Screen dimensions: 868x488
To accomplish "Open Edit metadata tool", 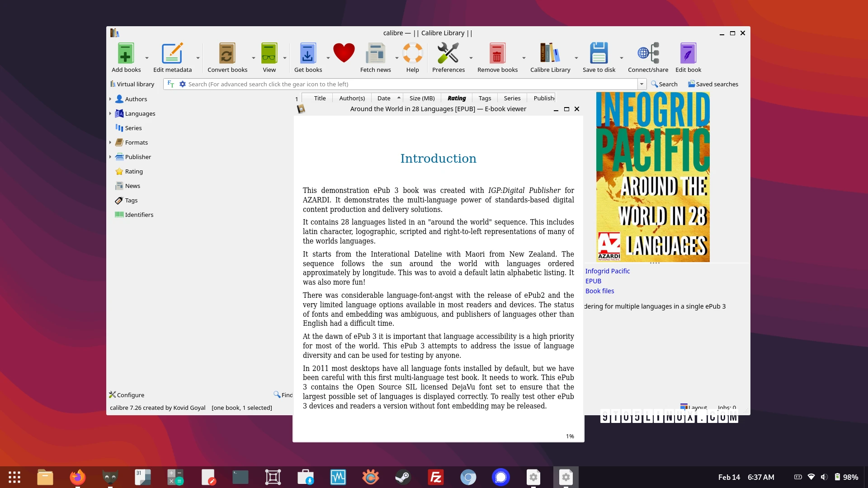I will tap(172, 54).
